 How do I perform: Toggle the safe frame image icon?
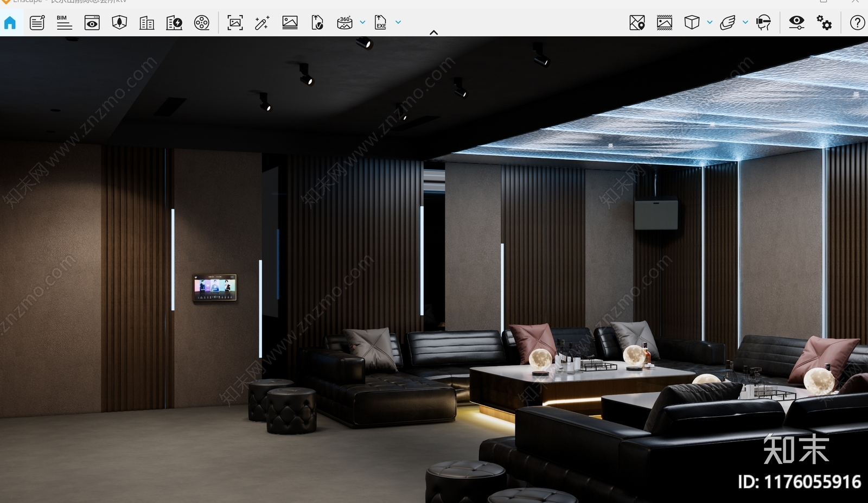(x=665, y=23)
